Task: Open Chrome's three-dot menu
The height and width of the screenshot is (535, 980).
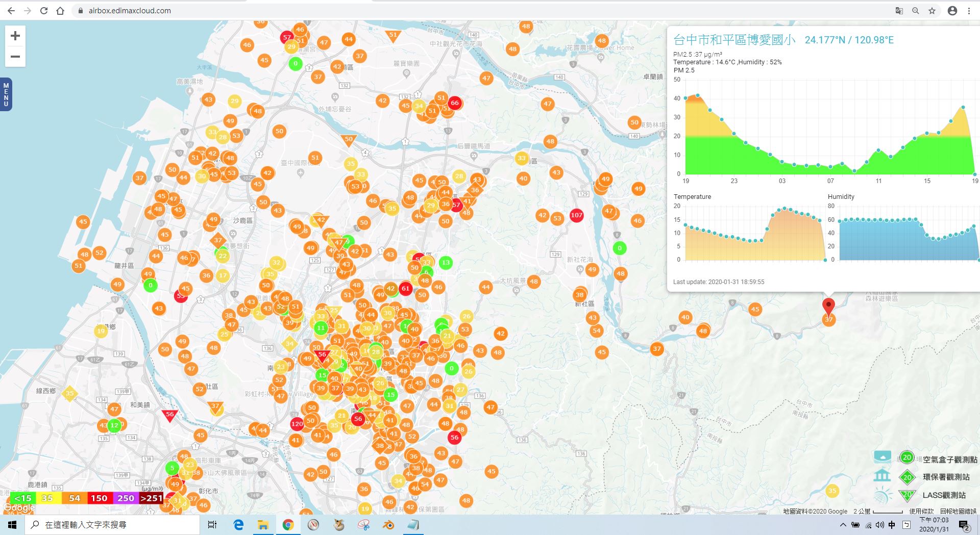Action: (969, 11)
